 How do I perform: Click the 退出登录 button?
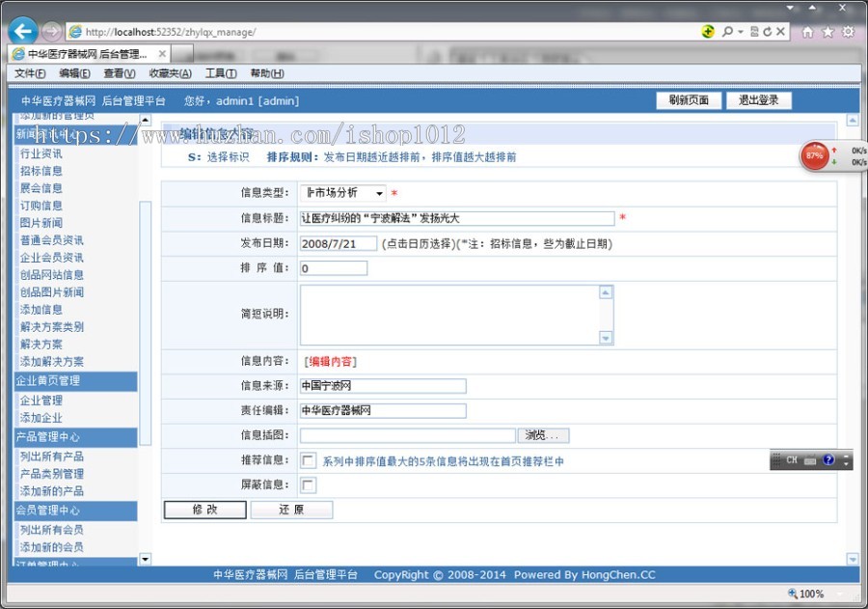[x=758, y=100]
